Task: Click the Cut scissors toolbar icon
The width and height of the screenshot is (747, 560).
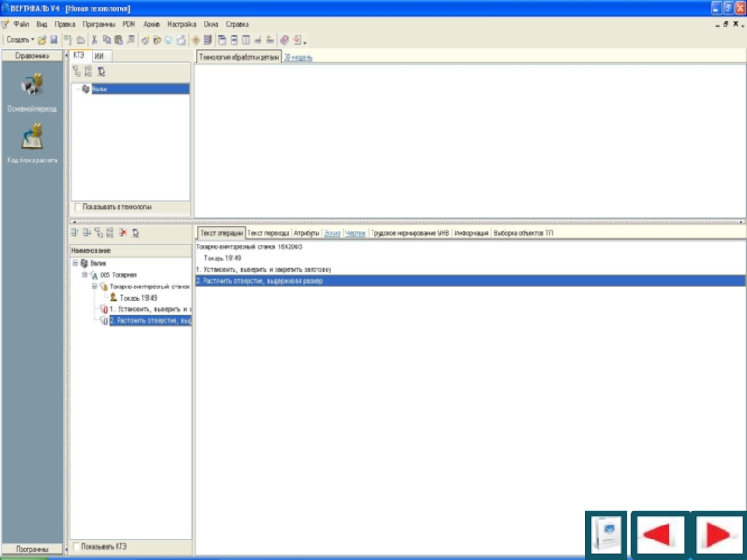Action: point(94,40)
